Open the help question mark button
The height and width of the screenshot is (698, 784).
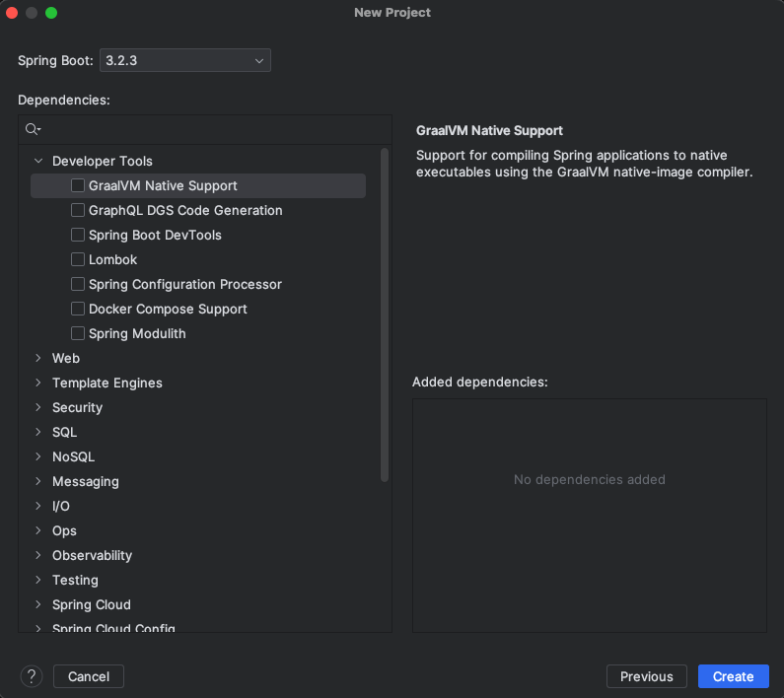[x=31, y=676]
